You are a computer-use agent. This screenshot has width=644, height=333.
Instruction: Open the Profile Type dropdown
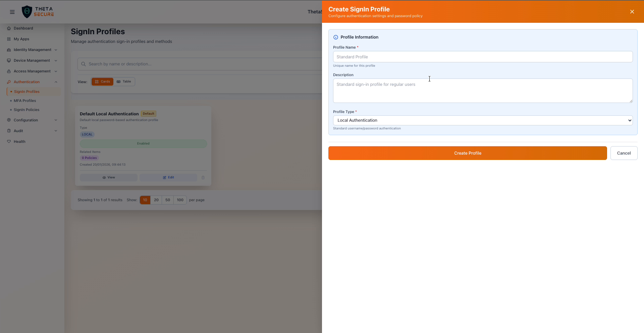click(x=482, y=120)
